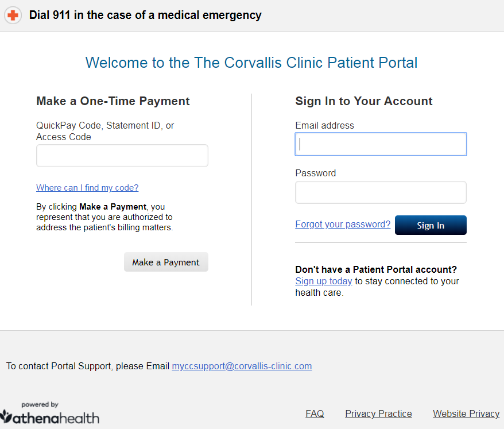
Task: Open the Privacy Practice footer link
Action: [x=378, y=413]
